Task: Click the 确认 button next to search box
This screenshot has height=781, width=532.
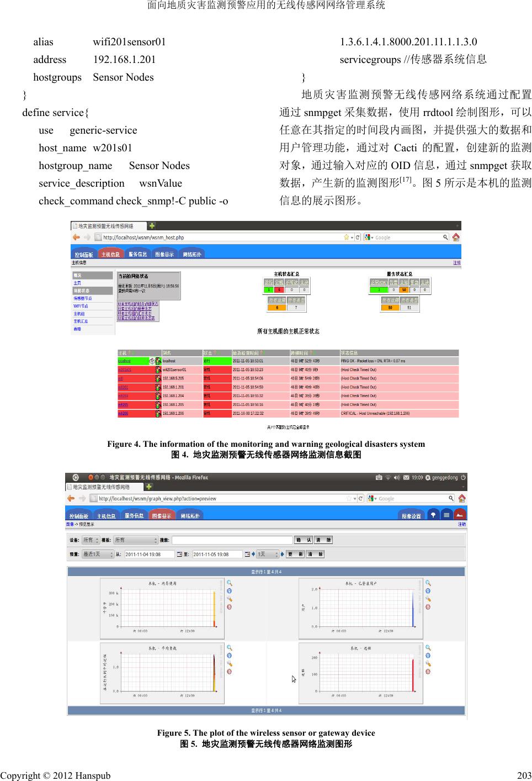Action: [303, 540]
